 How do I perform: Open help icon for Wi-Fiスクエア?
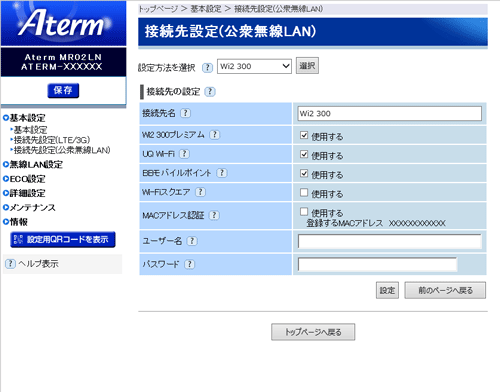(200, 192)
